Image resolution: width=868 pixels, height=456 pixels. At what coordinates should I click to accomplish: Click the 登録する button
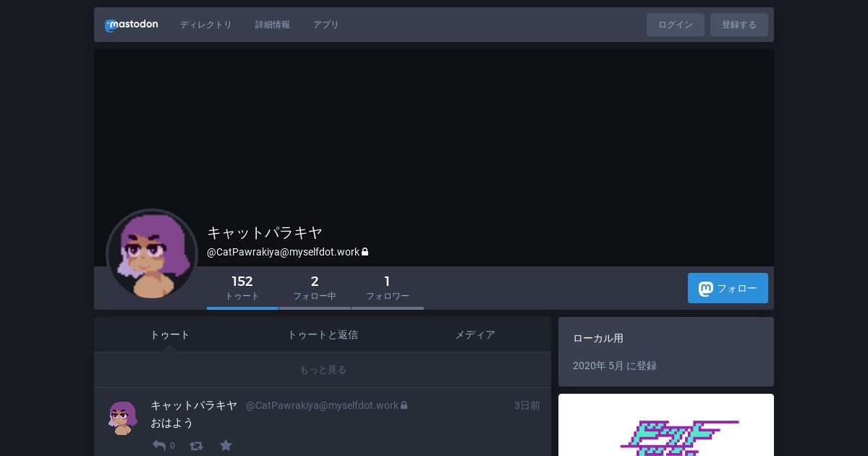pyautogui.click(x=739, y=25)
